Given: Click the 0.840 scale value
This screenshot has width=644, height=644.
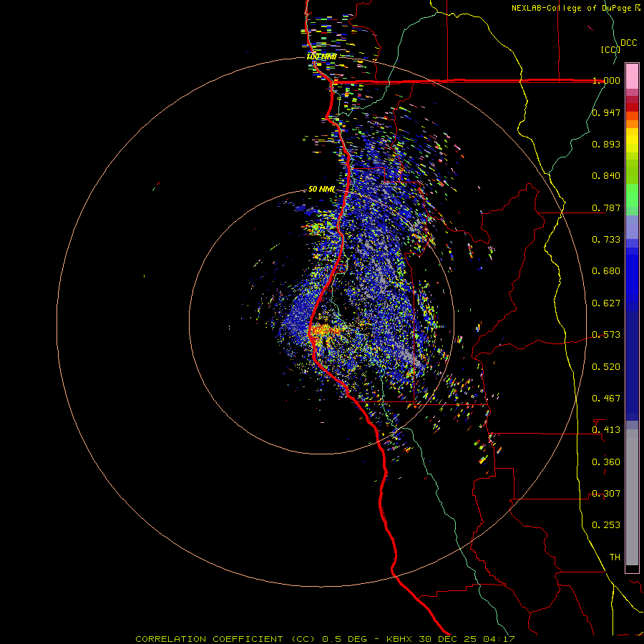Looking at the screenshot, I should pos(606,176).
